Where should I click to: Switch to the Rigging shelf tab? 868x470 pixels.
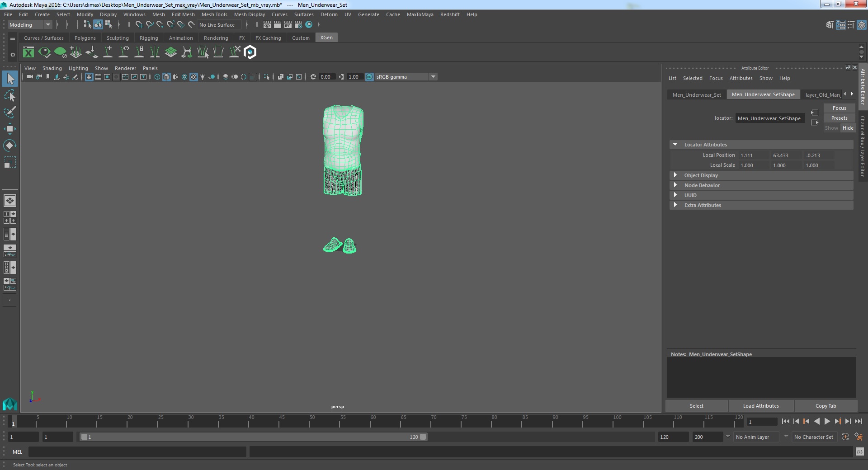pos(149,38)
